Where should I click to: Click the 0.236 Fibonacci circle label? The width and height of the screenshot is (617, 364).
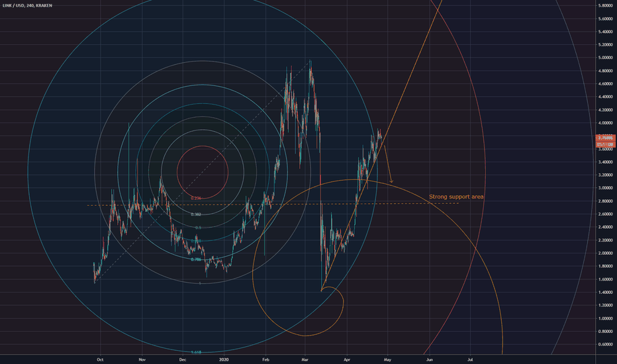point(196,199)
